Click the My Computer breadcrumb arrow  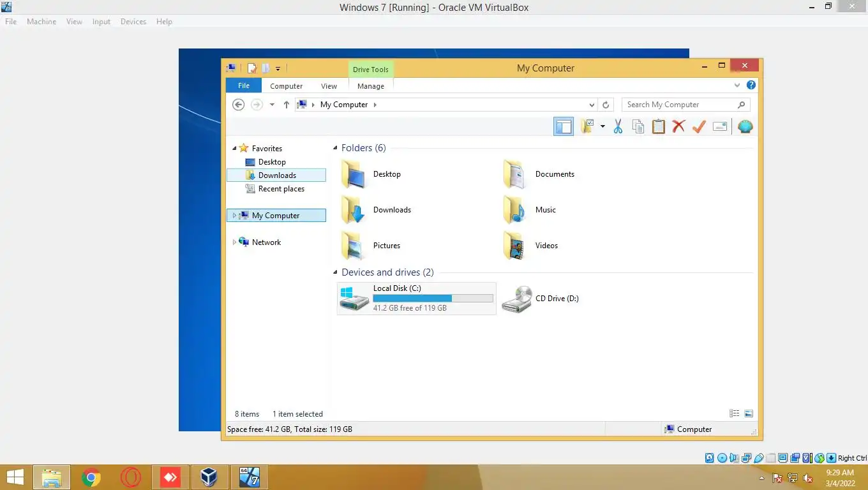click(x=375, y=105)
